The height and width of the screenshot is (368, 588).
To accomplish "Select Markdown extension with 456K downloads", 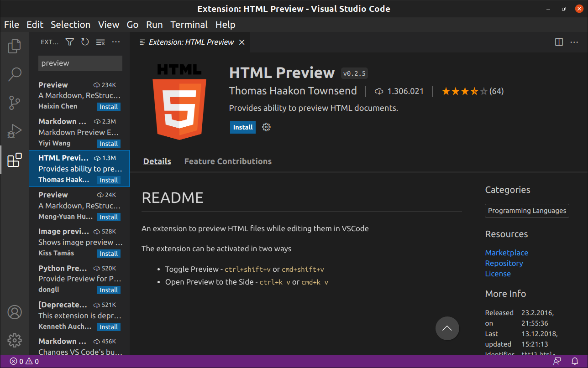I will tap(79, 344).
